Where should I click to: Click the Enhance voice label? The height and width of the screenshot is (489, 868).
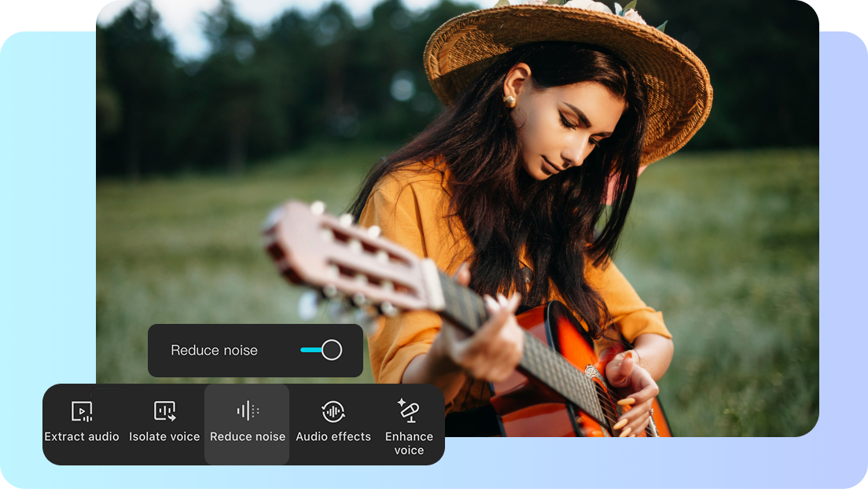pos(409,443)
